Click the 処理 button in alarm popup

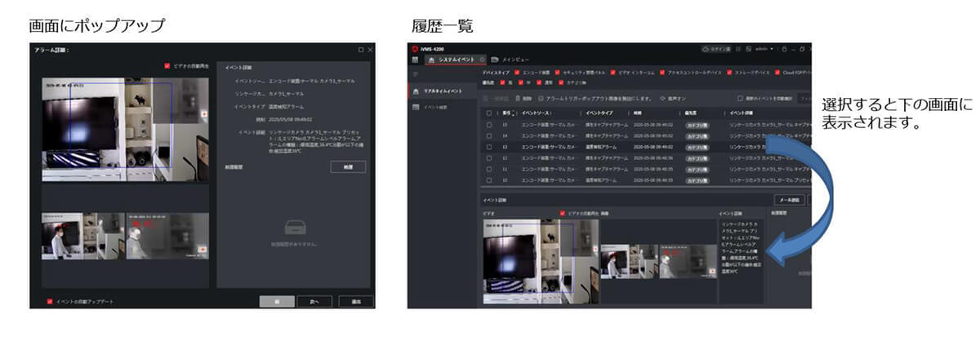(x=348, y=166)
